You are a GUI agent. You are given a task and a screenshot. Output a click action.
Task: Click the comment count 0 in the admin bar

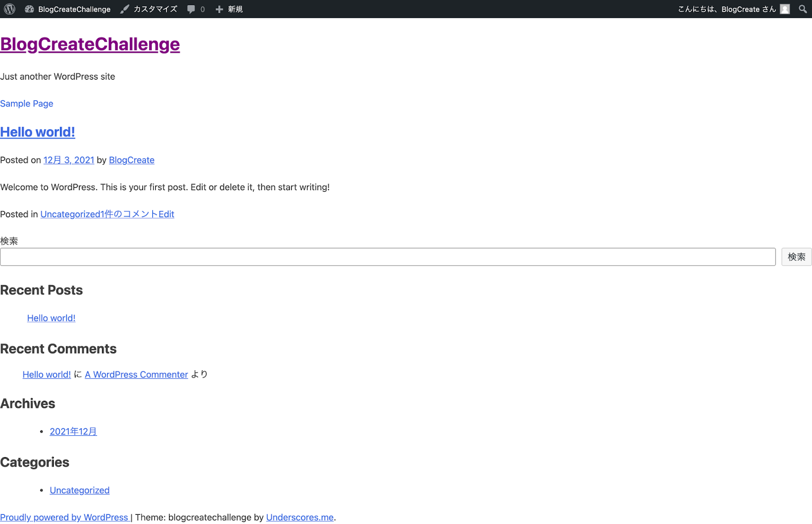(x=202, y=9)
